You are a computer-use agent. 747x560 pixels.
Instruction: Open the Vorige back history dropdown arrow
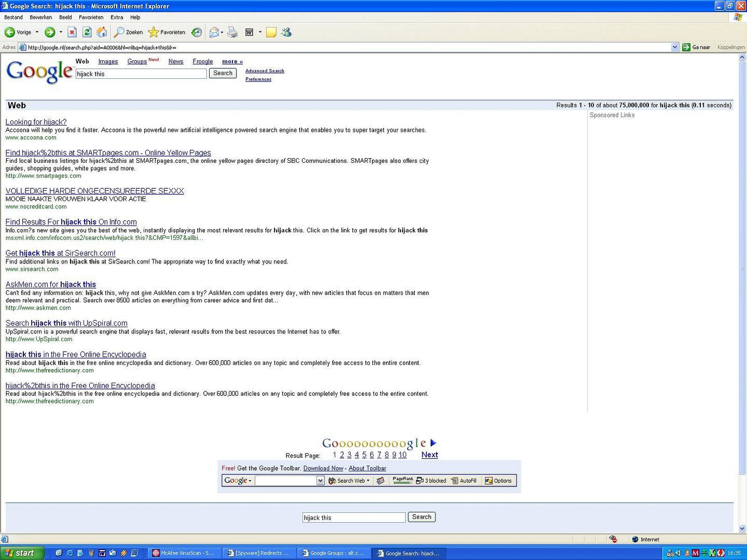(37, 32)
